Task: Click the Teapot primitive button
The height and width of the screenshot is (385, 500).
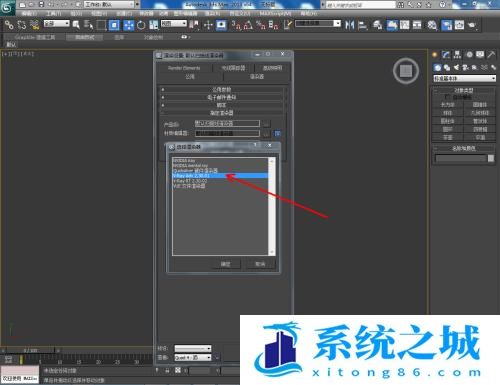Action: (447, 137)
